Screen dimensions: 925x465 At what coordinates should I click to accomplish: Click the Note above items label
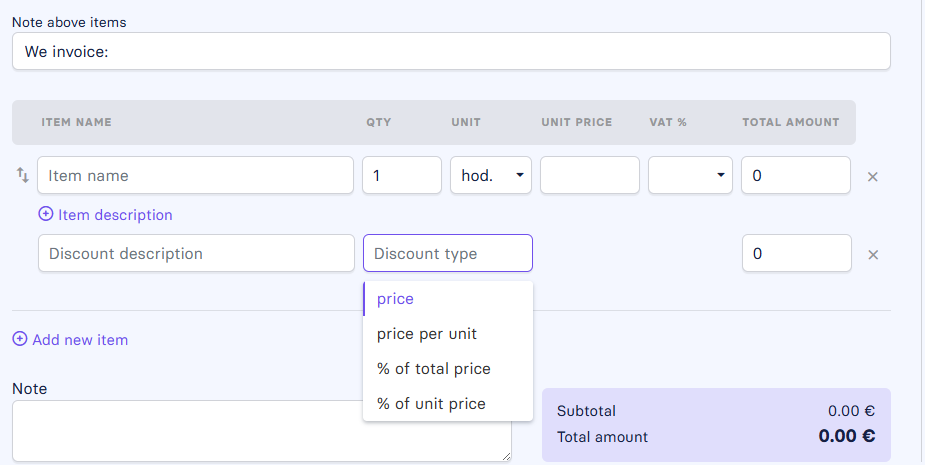point(69,22)
